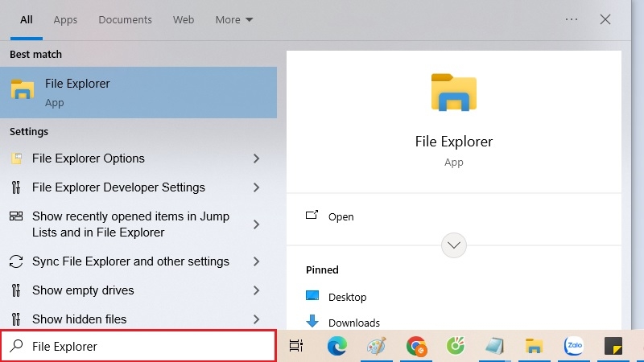Open Sticky Notes from the taskbar
Image resolution: width=644 pixels, height=362 pixels.
pyautogui.click(x=613, y=346)
